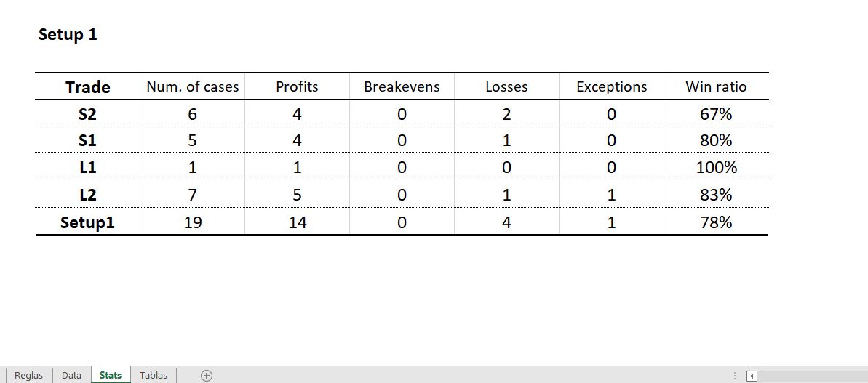Select the Setup1 total row label
Screen dimensions: 868x383
click(87, 222)
